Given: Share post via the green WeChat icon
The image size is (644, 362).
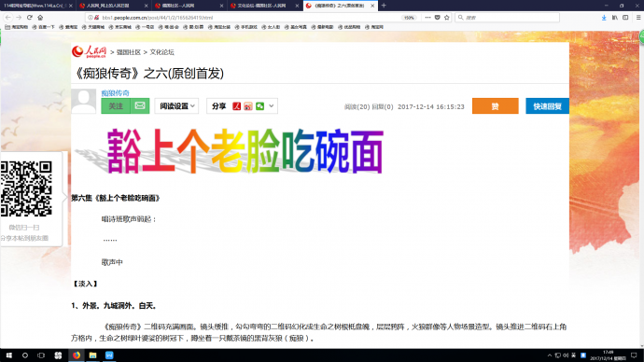Looking at the screenshot, I should click(x=259, y=106).
